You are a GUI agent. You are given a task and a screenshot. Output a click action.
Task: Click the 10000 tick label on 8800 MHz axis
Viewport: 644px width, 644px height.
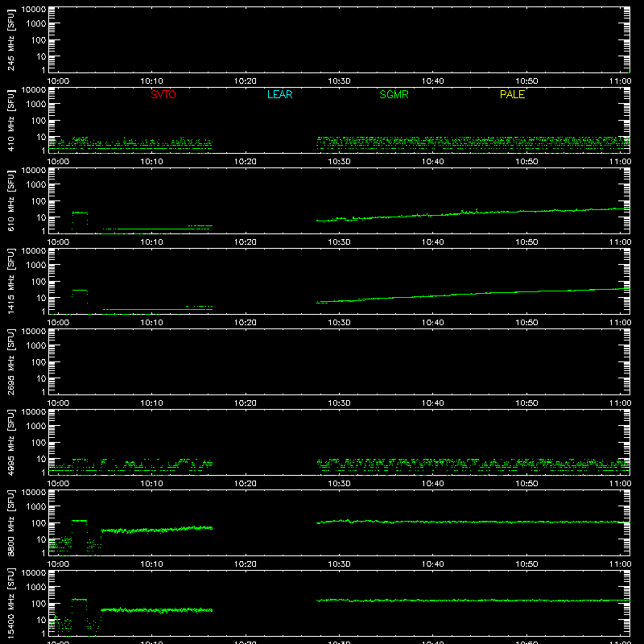click(34, 493)
